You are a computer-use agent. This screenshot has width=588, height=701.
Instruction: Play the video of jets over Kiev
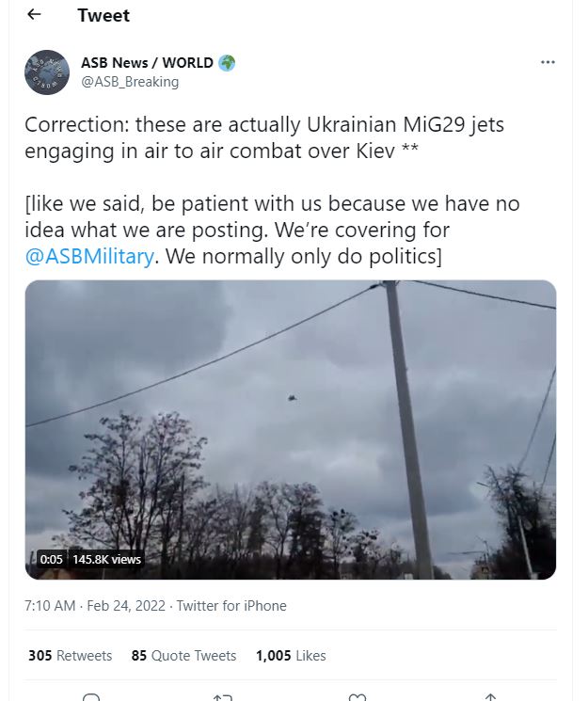click(290, 429)
